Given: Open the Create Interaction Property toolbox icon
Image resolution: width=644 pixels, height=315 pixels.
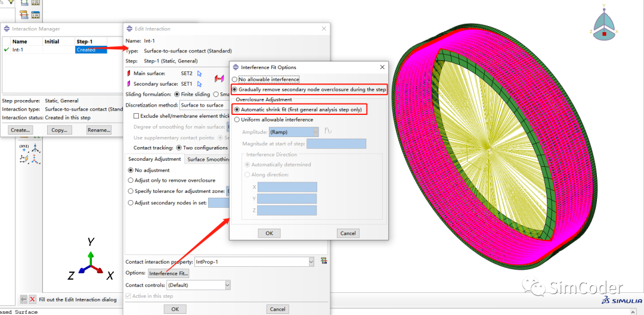Looking at the screenshot, I should click(x=24, y=14).
